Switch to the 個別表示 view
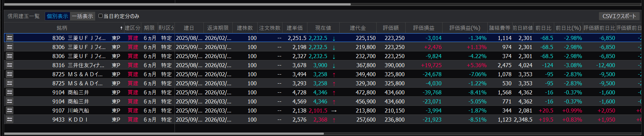 coord(57,16)
